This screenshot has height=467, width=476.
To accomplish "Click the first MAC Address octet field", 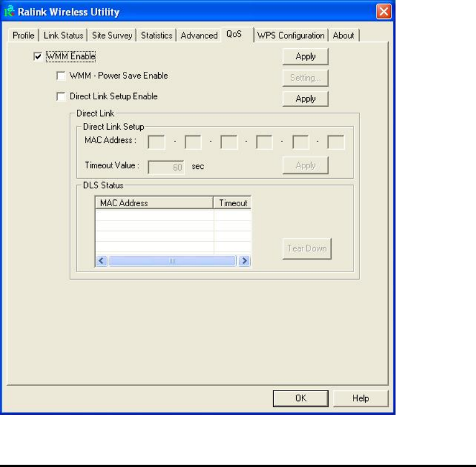I will coord(156,142).
